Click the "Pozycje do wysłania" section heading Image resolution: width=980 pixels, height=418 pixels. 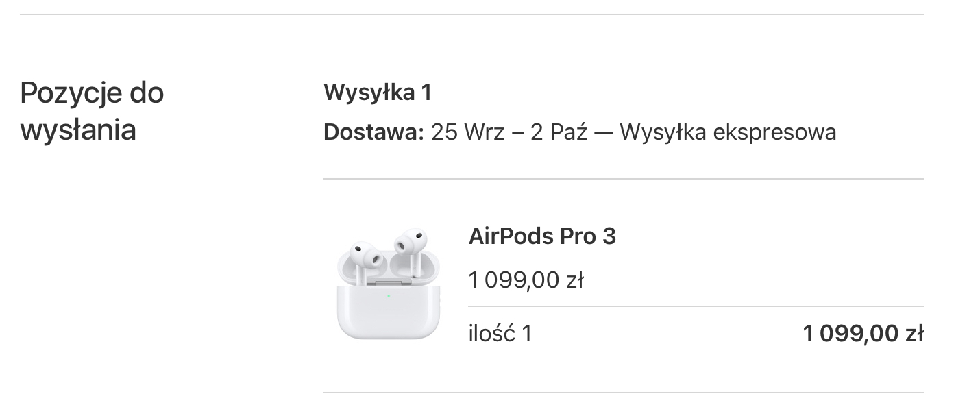point(92,111)
